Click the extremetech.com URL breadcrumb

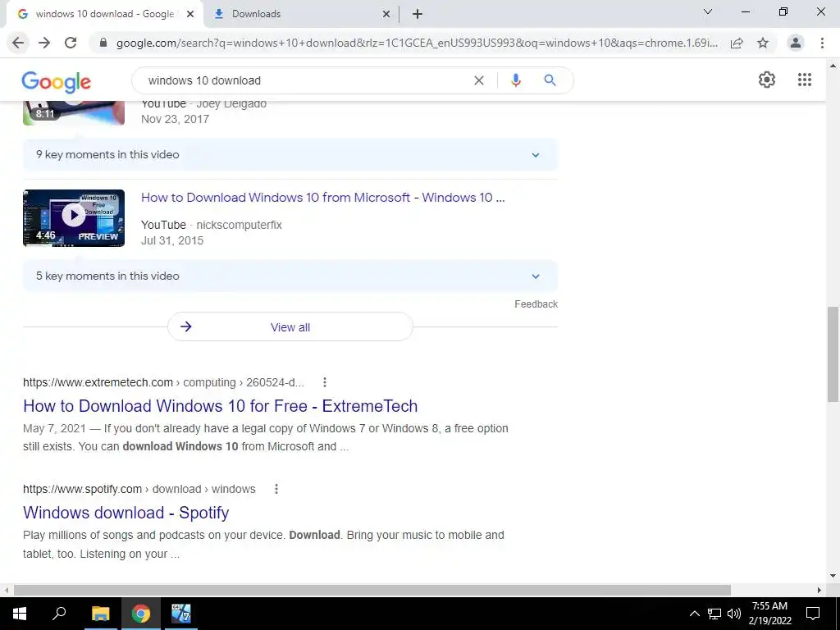163,382
